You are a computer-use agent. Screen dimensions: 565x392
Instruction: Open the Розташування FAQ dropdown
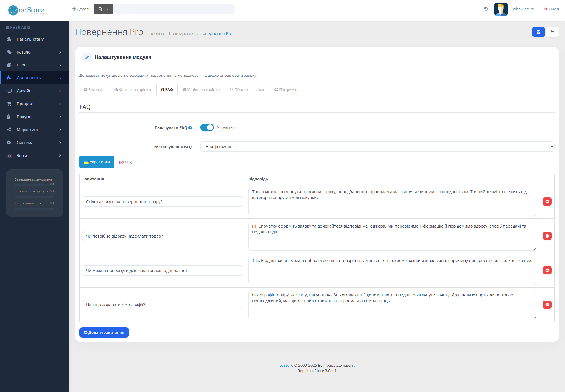point(377,147)
